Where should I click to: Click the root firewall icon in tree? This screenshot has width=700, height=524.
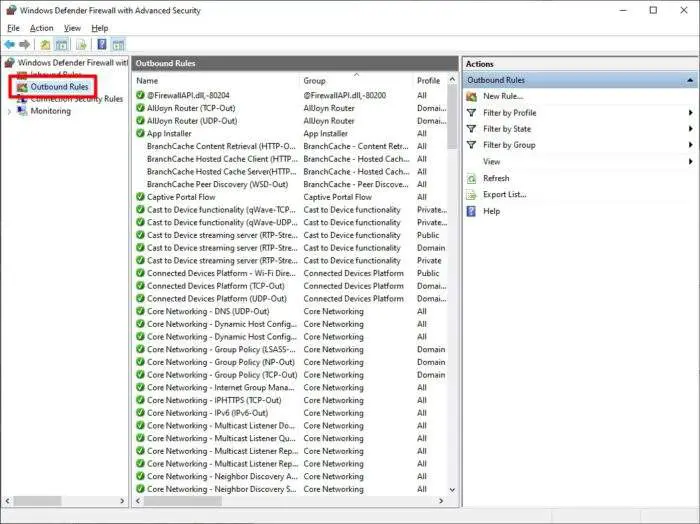tap(10, 62)
